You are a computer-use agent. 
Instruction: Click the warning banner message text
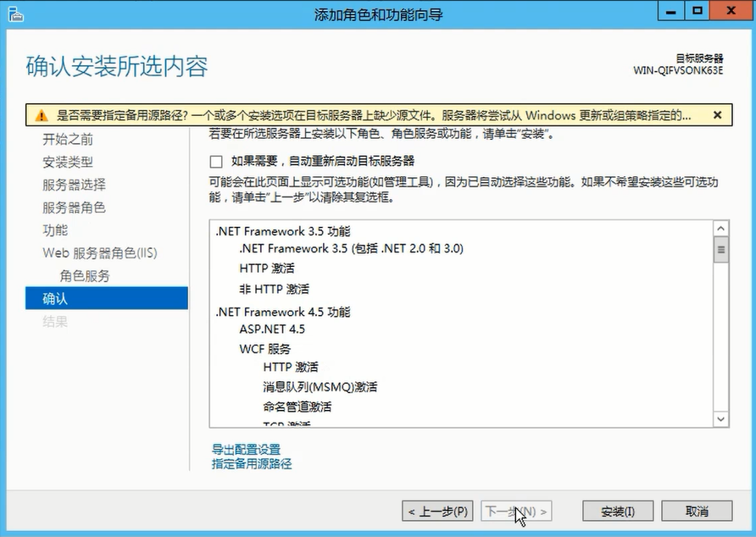[x=374, y=116]
